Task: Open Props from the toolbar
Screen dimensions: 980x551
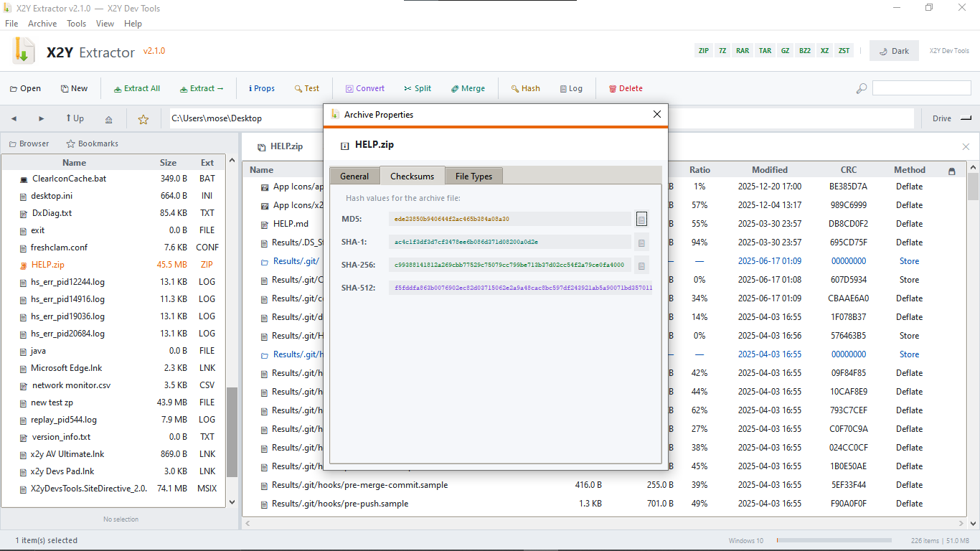Action: [262, 89]
